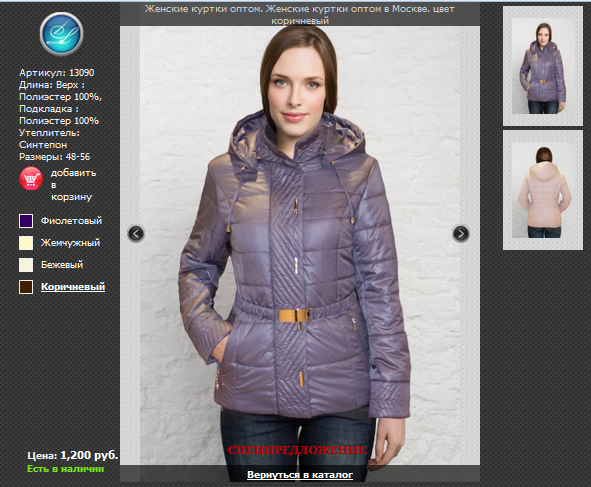Select the Коричневый brown color swatch

[x=26, y=287]
